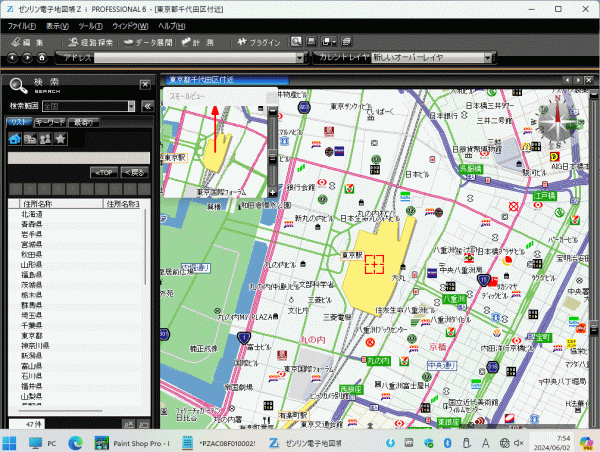Select the 計測 measurement tool
This screenshot has height=452, width=600.
197,42
